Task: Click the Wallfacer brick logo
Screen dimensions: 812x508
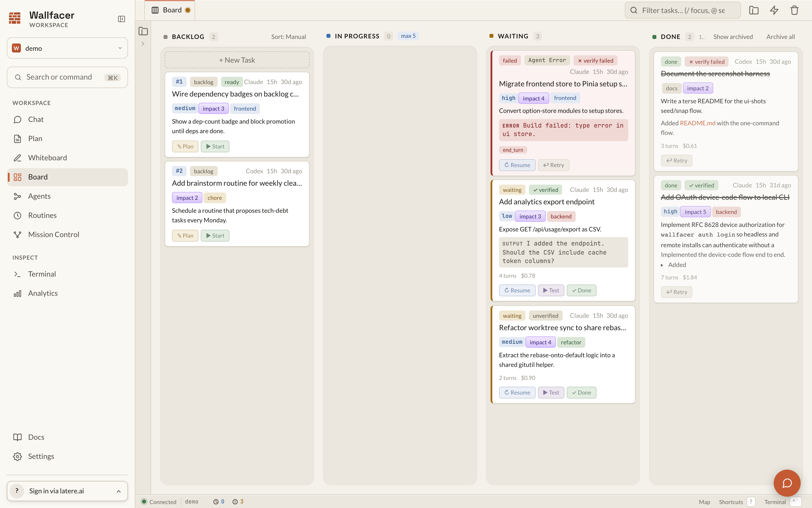Action: [15, 18]
